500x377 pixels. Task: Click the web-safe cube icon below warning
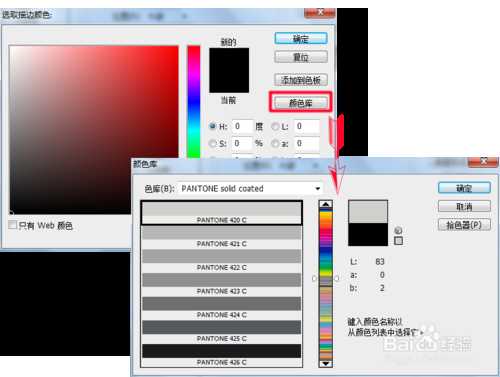tap(398, 241)
